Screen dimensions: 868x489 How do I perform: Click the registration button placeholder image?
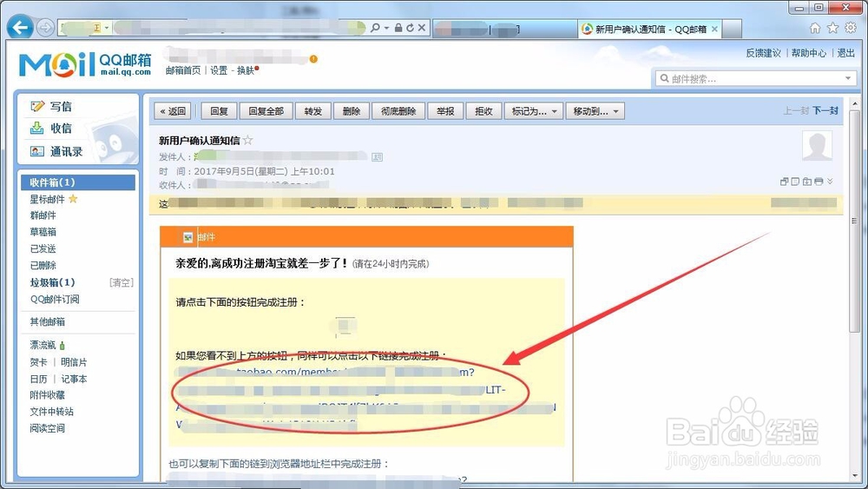click(345, 327)
